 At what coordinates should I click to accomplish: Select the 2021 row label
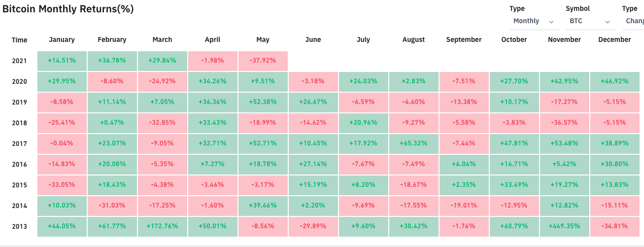[20, 61]
